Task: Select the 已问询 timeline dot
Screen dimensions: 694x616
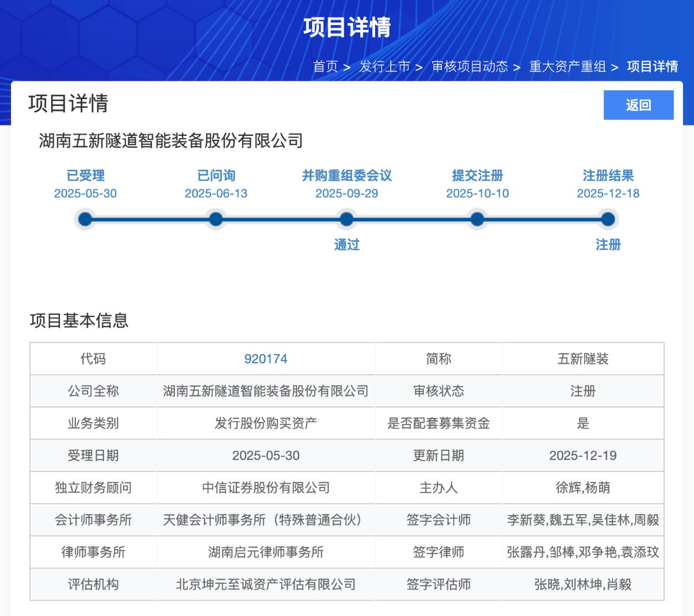Action: (216, 219)
